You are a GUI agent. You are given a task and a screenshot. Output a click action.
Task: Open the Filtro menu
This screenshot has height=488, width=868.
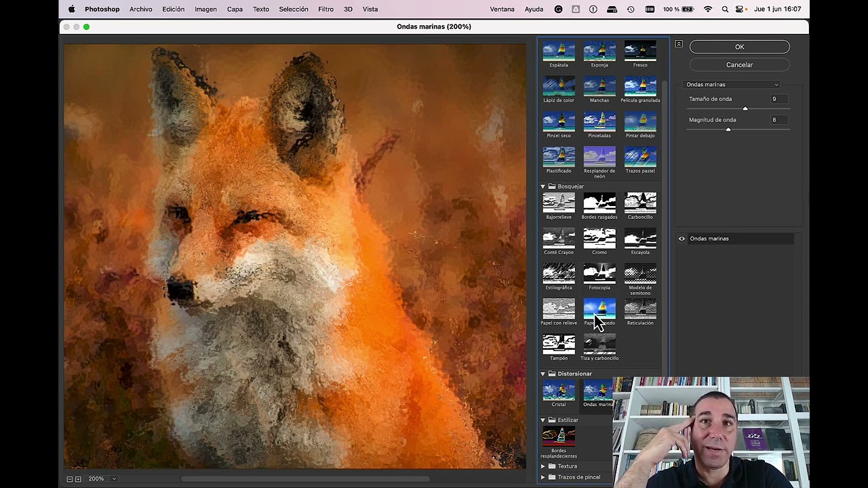tap(325, 9)
